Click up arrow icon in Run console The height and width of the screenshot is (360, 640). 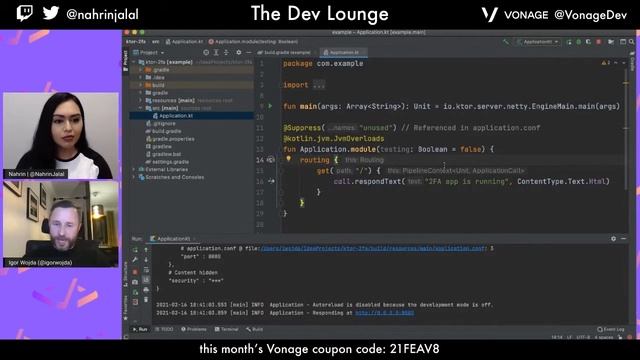(x=146, y=250)
